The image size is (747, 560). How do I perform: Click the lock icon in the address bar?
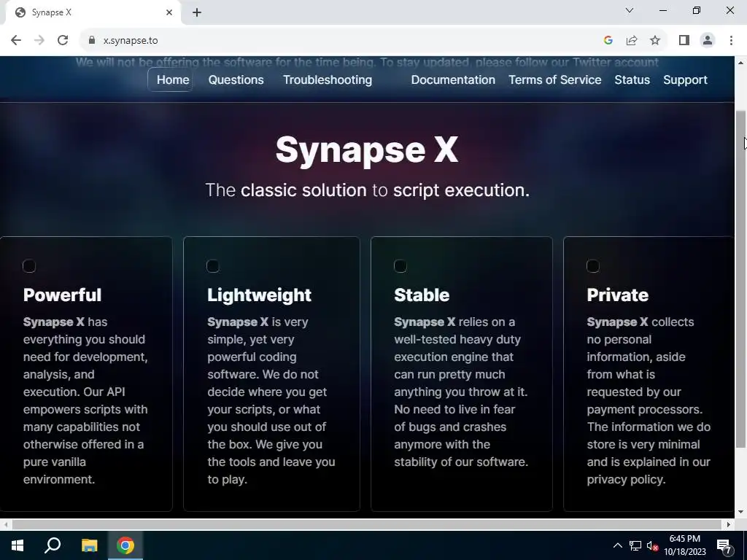(x=92, y=41)
